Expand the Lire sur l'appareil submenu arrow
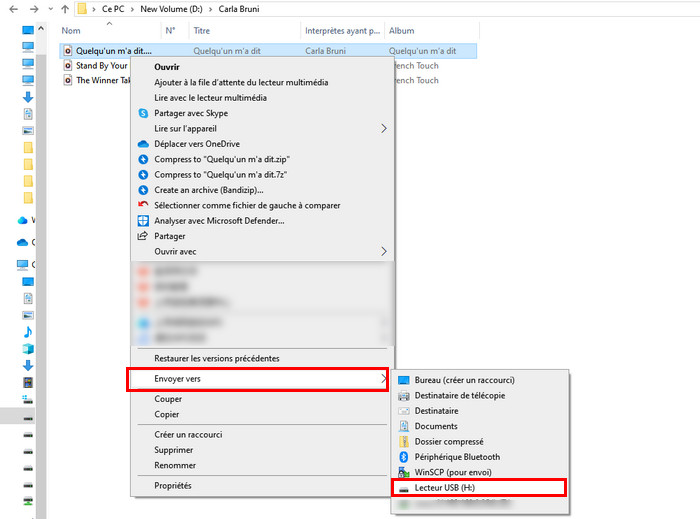This screenshot has height=519, width=700. 383,129
